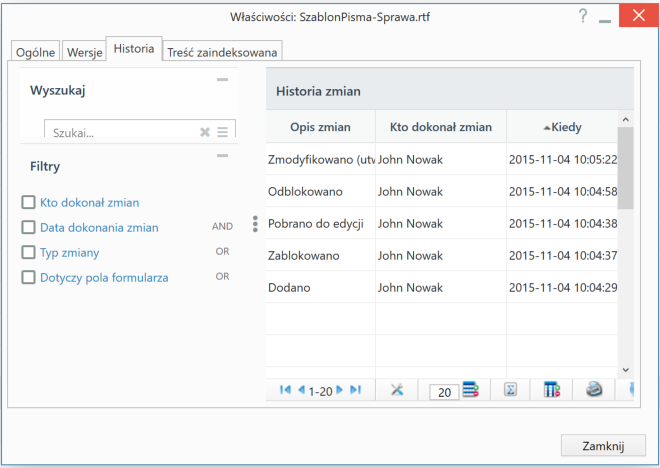Click the print icon in bottom toolbar
660x468 pixels.
(594, 390)
